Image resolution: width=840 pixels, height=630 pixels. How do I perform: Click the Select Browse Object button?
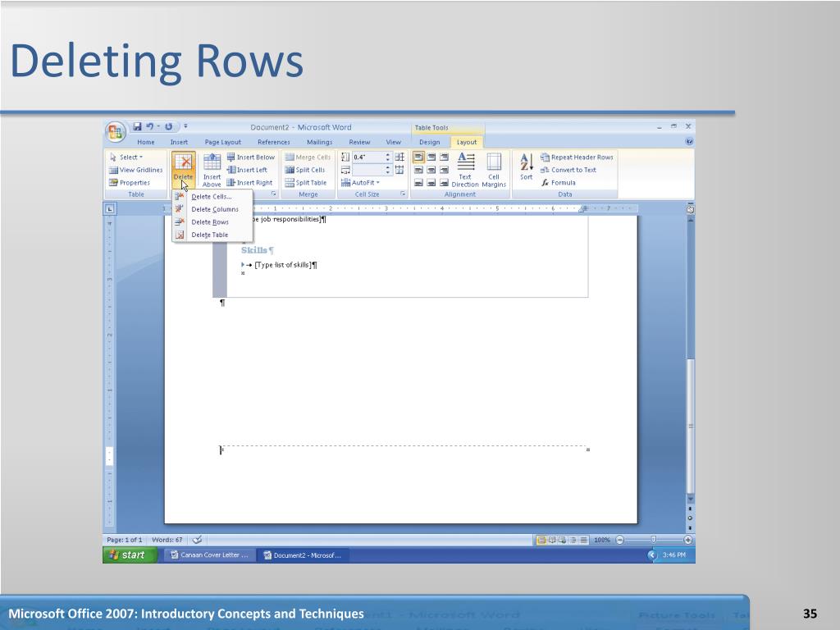click(x=690, y=518)
